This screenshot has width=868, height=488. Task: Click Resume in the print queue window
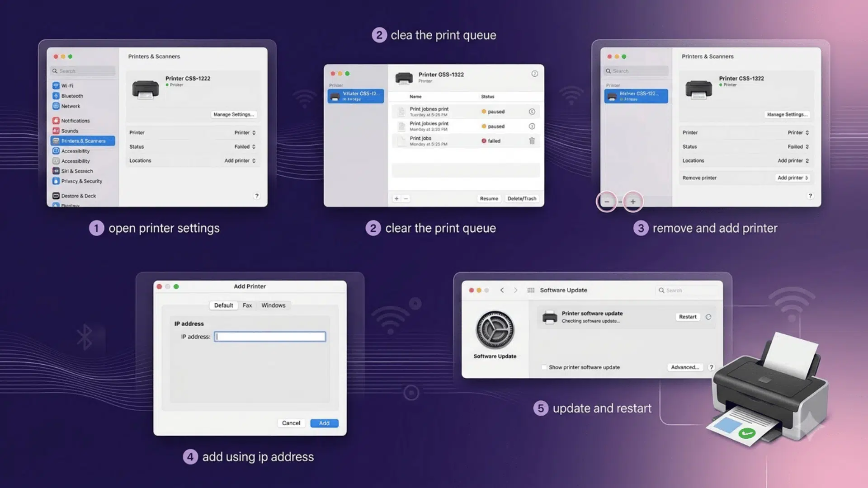(x=489, y=198)
